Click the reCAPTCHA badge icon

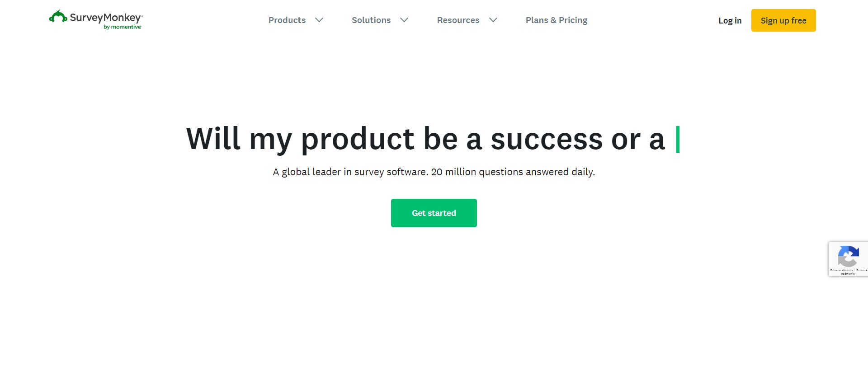(x=849, y=256)
